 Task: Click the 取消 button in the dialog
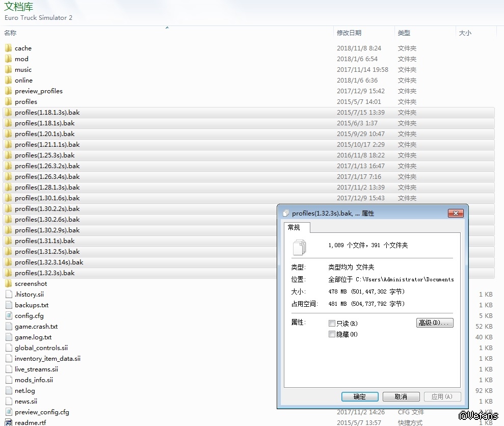click(x=401, y=397)
